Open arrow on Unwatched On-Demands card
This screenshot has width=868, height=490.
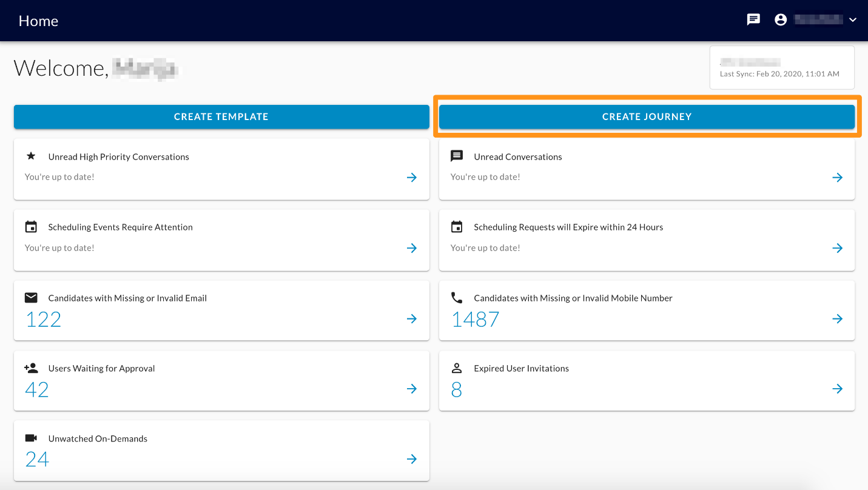click(412, 459)
